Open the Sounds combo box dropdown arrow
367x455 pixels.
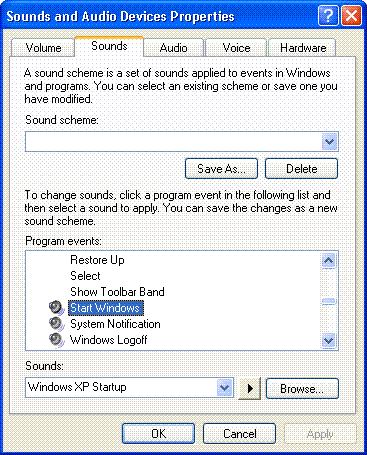pyautogui.click(x=225, y=388)
